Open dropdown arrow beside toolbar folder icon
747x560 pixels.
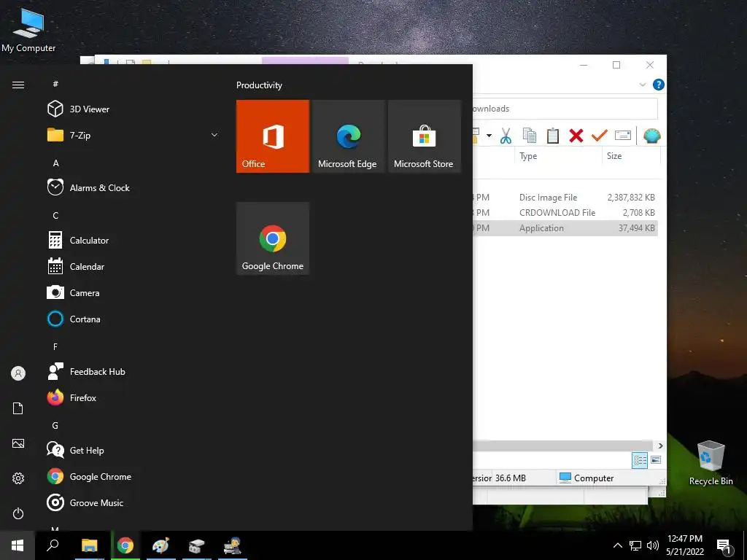point(489,136)
